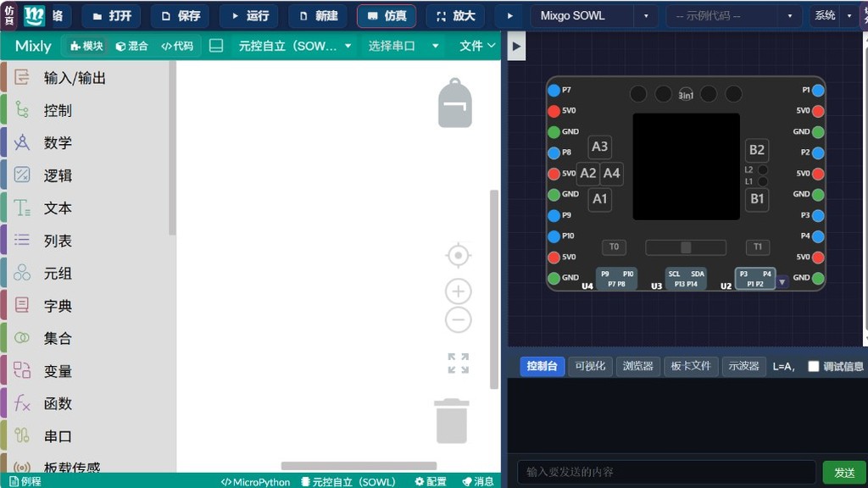868x488 pixels.
Task: Open 消息 in the status bar
Action: click(478, 481)
